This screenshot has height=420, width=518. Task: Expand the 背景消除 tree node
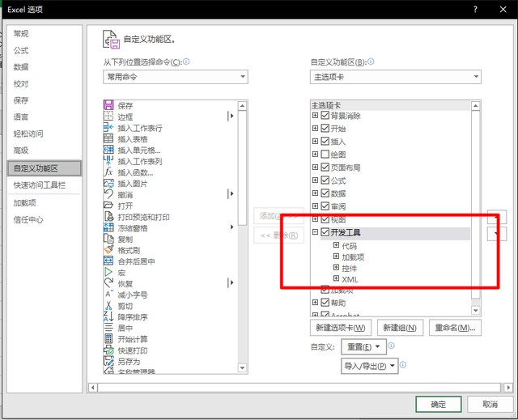coord(315,115)
